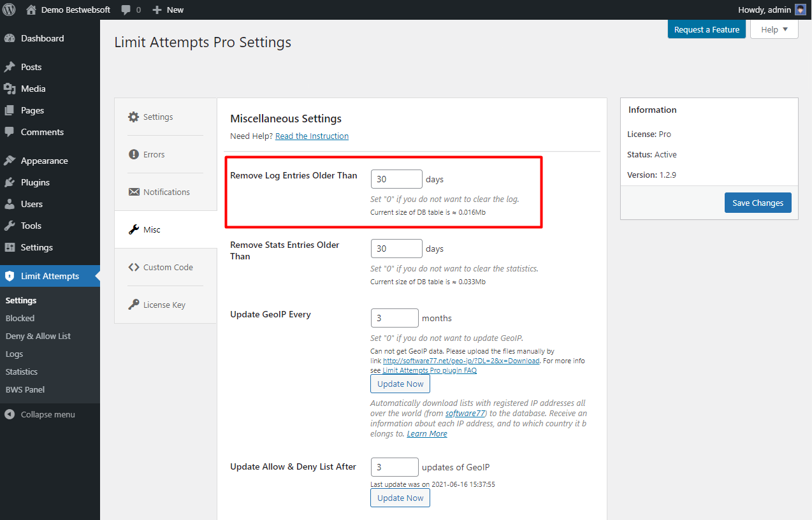Open the Learn More link

(427, 433)
